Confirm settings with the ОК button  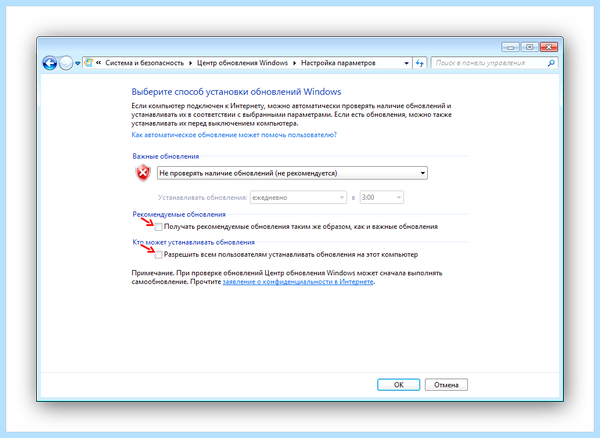(398, 385)
